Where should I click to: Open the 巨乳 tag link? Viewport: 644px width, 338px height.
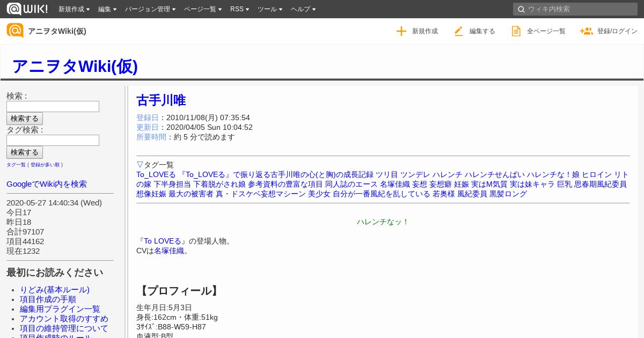click(565, 184)
